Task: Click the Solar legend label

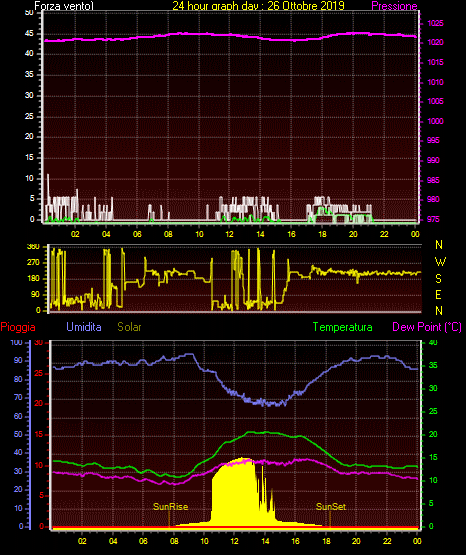Action: [x=129, y=327]
